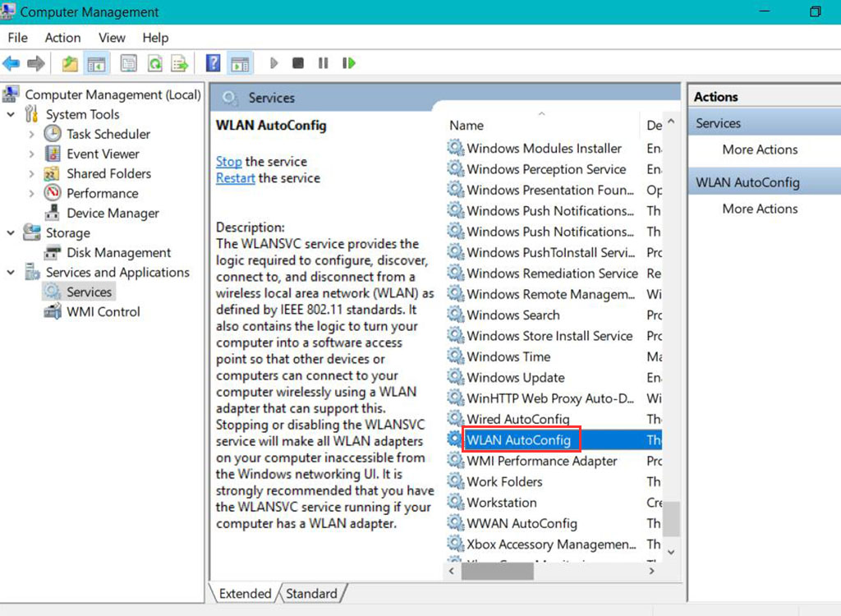Click the horizontal scrollbar left arrow

pos(452,571)
